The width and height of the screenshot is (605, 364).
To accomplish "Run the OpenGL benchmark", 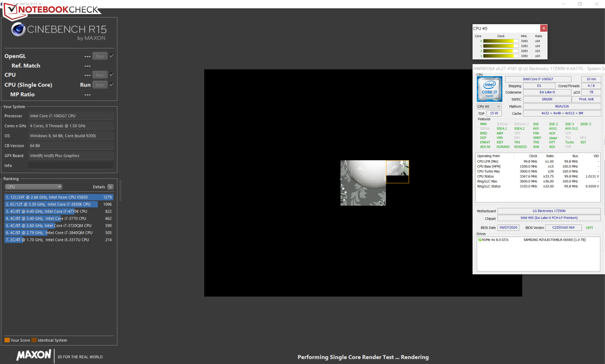I will pyautogui.click(x=100, y=56).
